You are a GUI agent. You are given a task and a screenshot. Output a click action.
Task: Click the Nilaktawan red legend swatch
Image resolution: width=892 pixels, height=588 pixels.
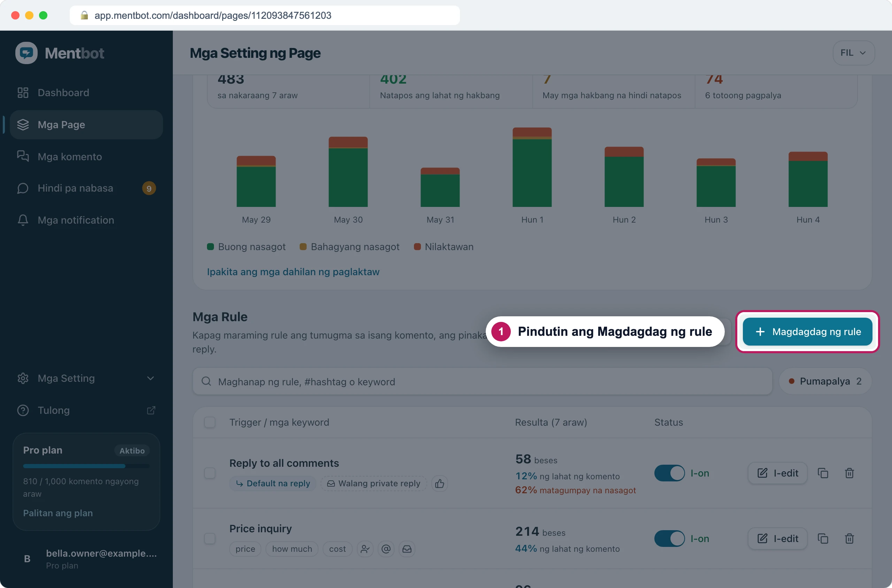coord(417,246)
